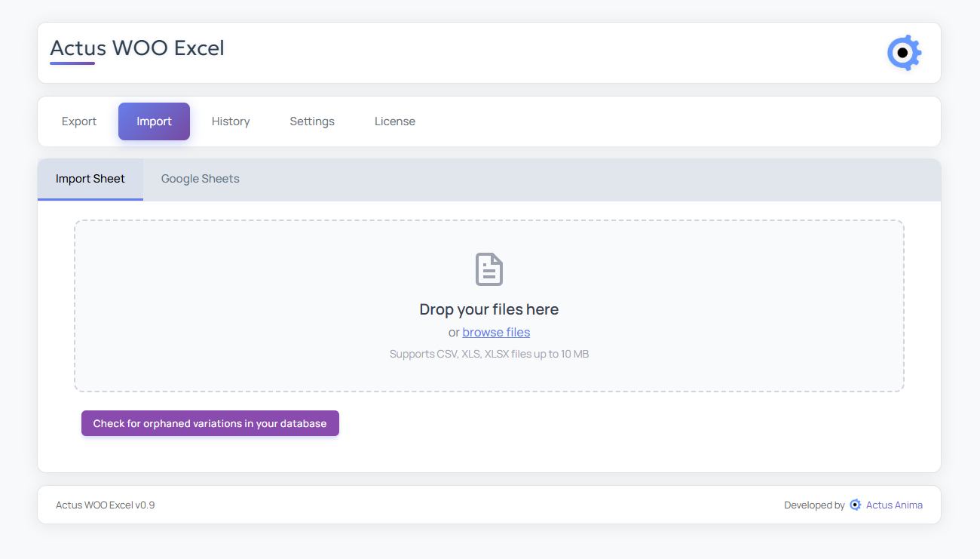
Task: Click the document icon in the drop zone
Action: coord(488,269)
